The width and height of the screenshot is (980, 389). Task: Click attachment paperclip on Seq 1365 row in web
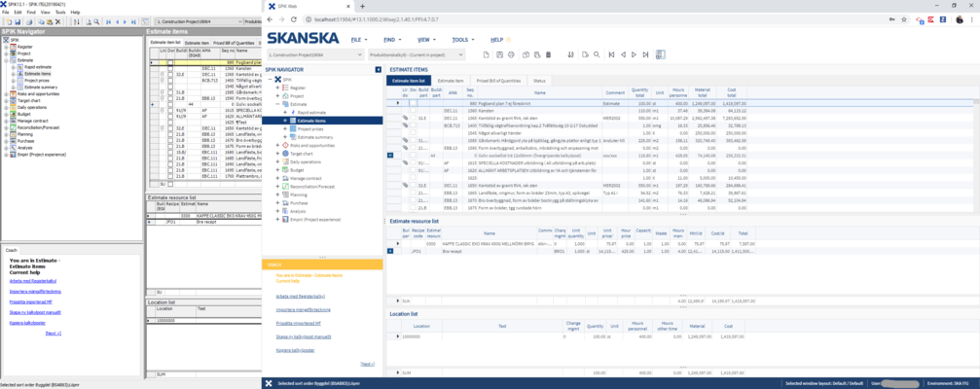pyautogui.click(x=405, y=118)
